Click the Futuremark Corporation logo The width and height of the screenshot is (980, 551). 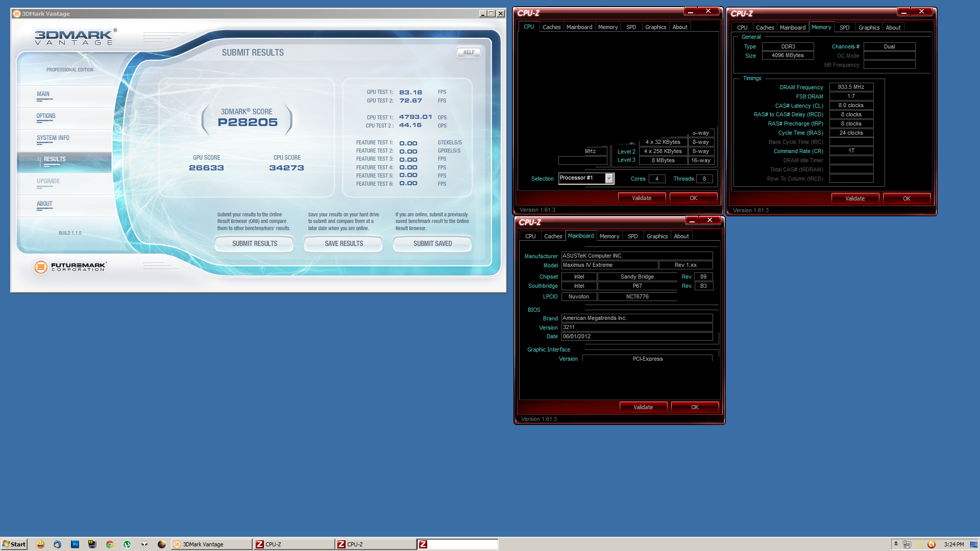coord(70,267)
